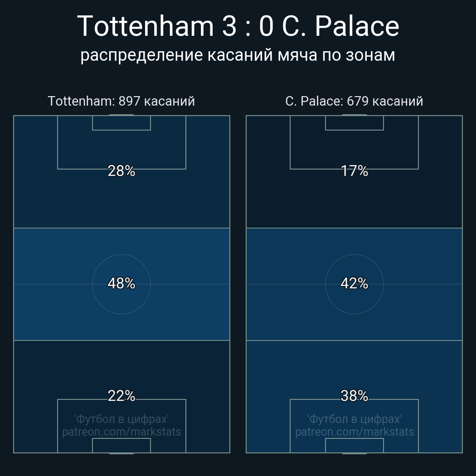476x476 pixels.
Task: Click the subtitle 'распределение касаний мяча по зонам'
Action: click(238, 55)
